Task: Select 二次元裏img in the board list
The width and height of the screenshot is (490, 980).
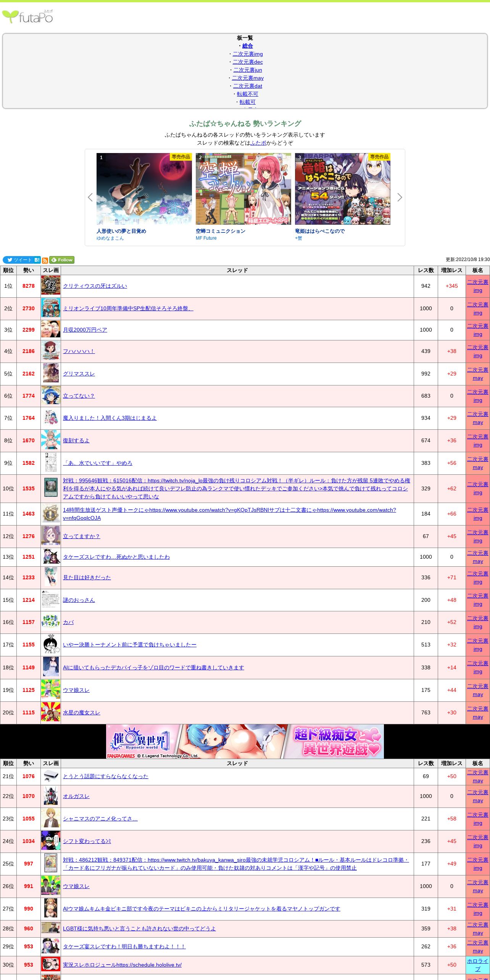Action: click(248, 54)
